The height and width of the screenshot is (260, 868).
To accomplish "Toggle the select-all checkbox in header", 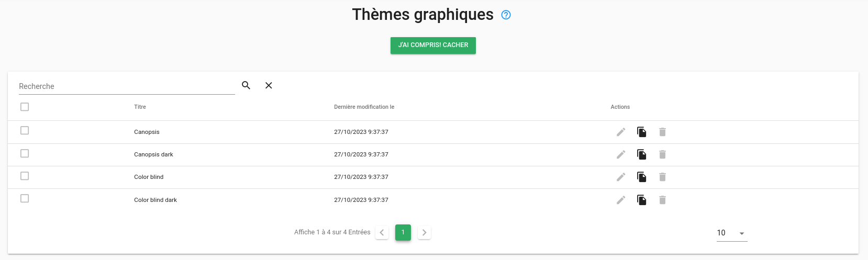I will (x=25, y=107).
